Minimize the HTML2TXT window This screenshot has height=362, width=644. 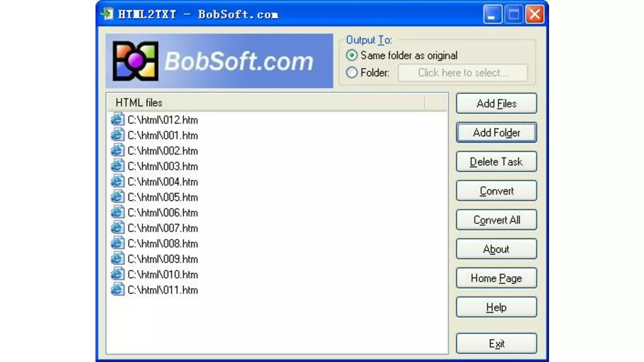pyautogui.click(x=493, y=14)
